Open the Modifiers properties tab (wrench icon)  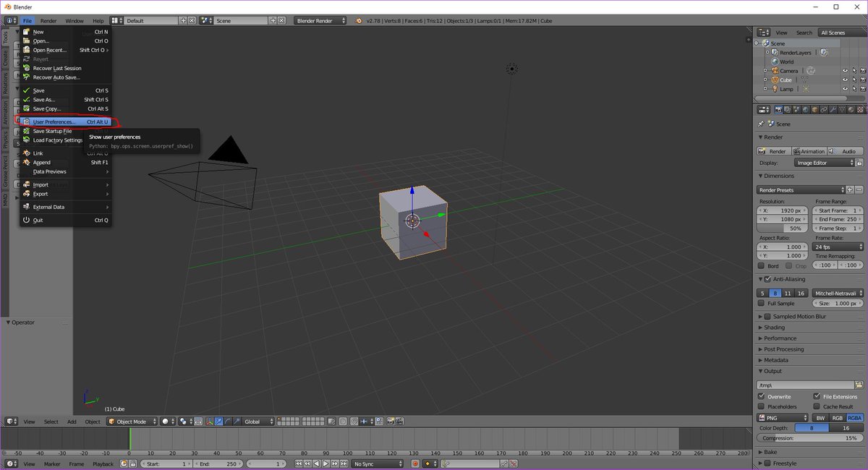click(833, 110)
